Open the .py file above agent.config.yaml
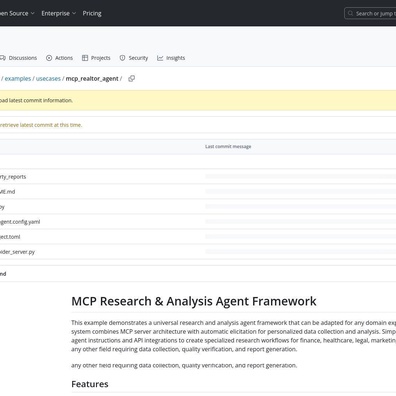The image size is (396, 396). (2, 207)
